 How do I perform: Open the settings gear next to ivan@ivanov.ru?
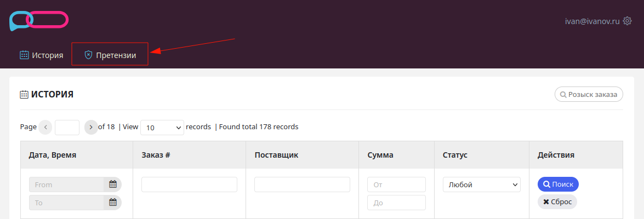(x=627, y=21)
